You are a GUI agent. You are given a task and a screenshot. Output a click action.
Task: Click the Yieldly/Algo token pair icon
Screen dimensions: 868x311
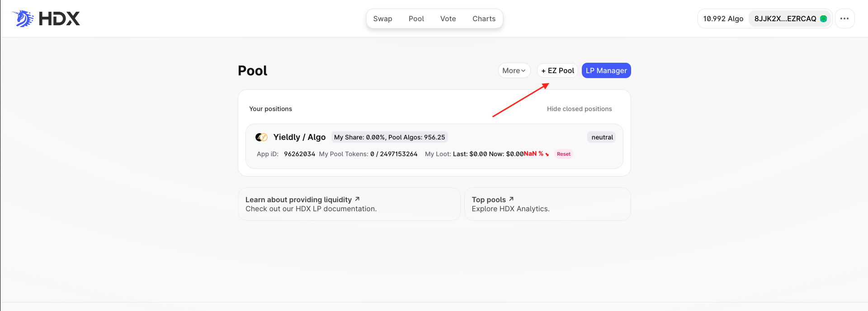pos(261,137)
